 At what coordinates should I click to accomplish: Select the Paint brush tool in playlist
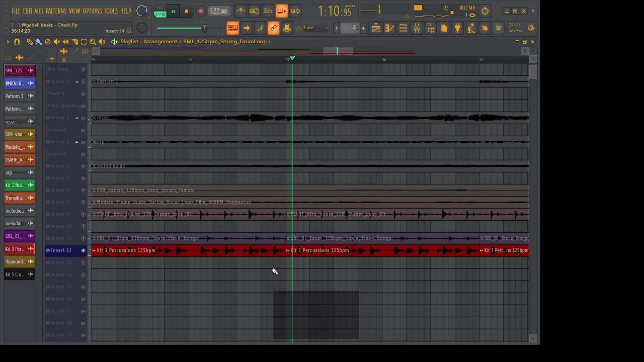tap(39, 42)
